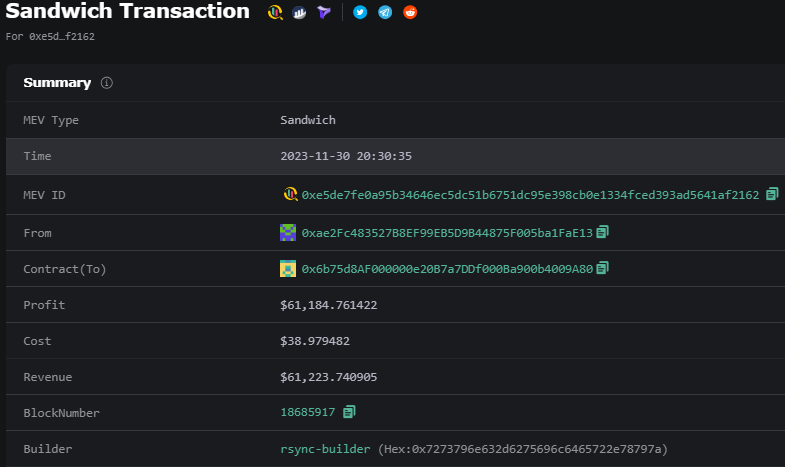Copy the MEV ID hash
The image size is (785, 467).
click(x=772, y=194)
